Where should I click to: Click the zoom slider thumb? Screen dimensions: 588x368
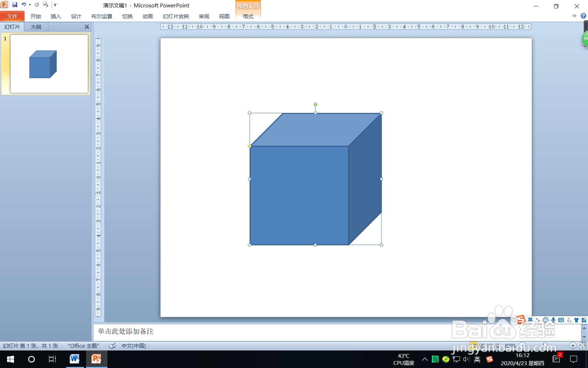coord(545,346)
